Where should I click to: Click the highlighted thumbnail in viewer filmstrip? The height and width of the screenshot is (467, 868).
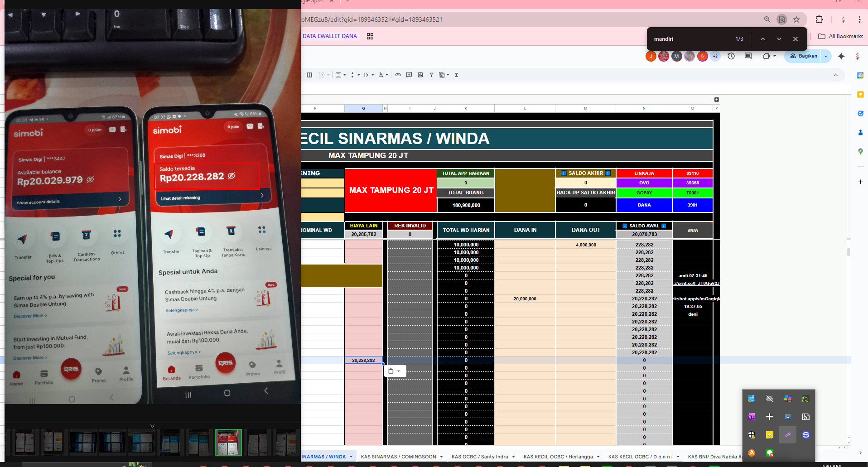click(x=228, y=443)
